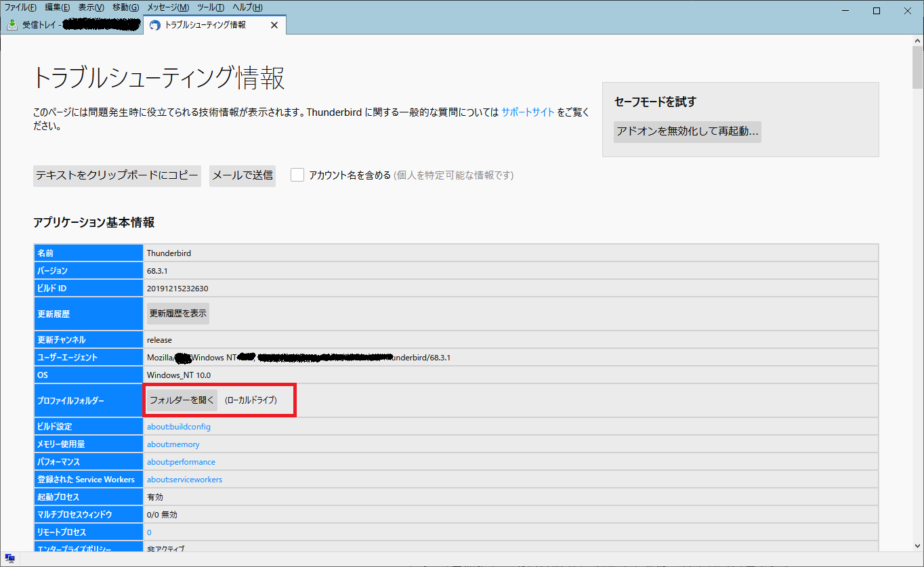924x567 pixels.
Task: Click the プロファイルフォルダー row header
Action: click(x=89, y=400)
